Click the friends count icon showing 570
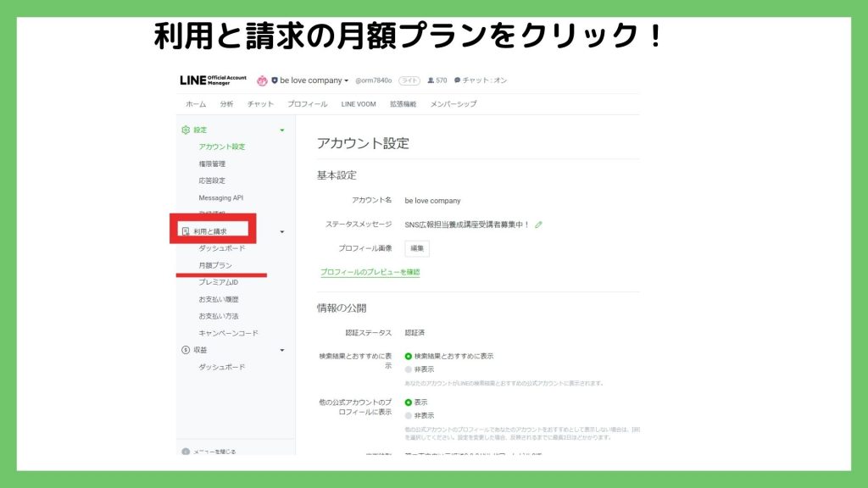Screen dimensions: 868x488 coord(431,80)
